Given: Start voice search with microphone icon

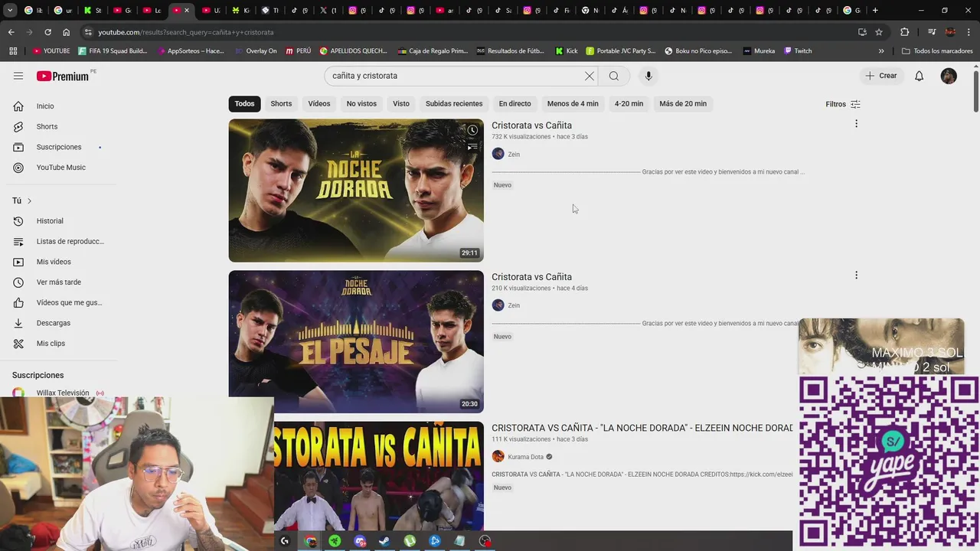Looking at the screenshot, I should (x=648, y=76).
